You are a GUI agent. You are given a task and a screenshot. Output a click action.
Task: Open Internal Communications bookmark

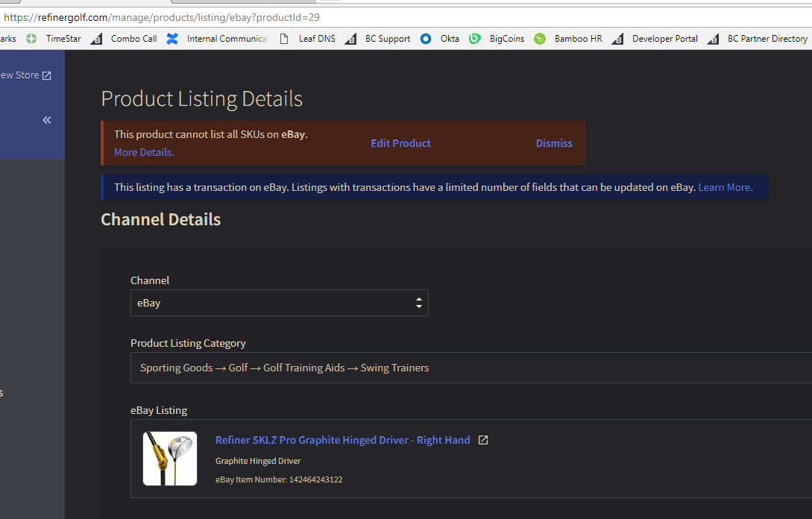click(x=218, y=38)
